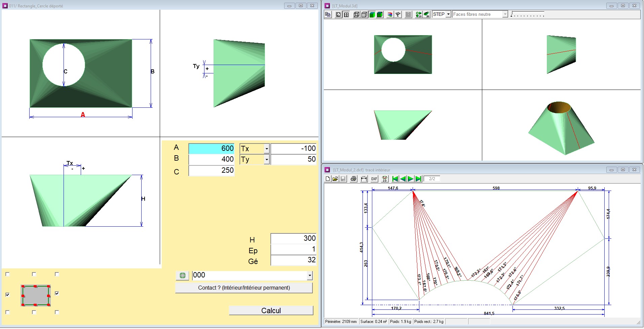Click the M 2D icon in DXF toolbar
The height and width of the screenshot is (329, 644).
pos(385,179)
